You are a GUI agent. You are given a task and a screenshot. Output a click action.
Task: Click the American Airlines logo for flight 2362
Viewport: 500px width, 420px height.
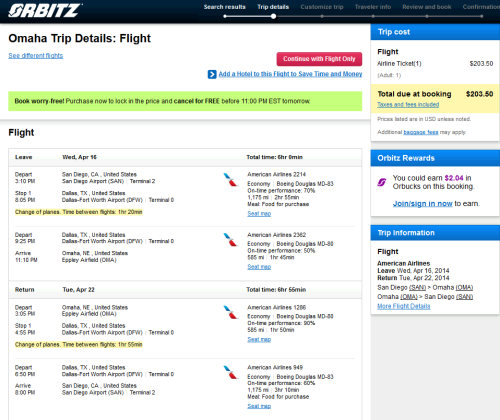230,239
